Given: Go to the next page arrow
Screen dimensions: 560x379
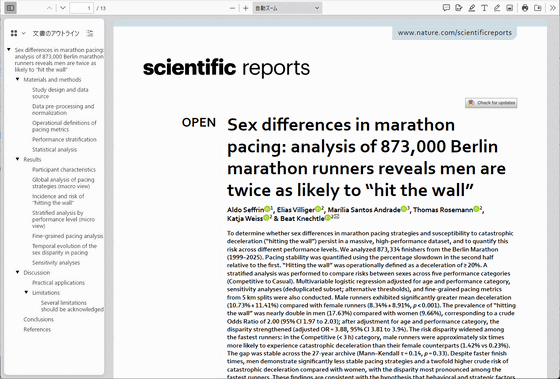Looking at the screenshot, I should 62,8.
